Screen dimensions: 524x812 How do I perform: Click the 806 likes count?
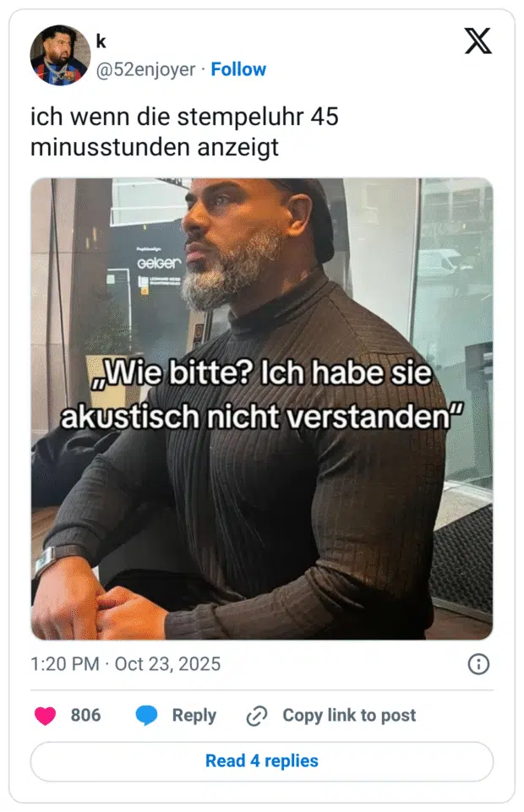point(85,715)
